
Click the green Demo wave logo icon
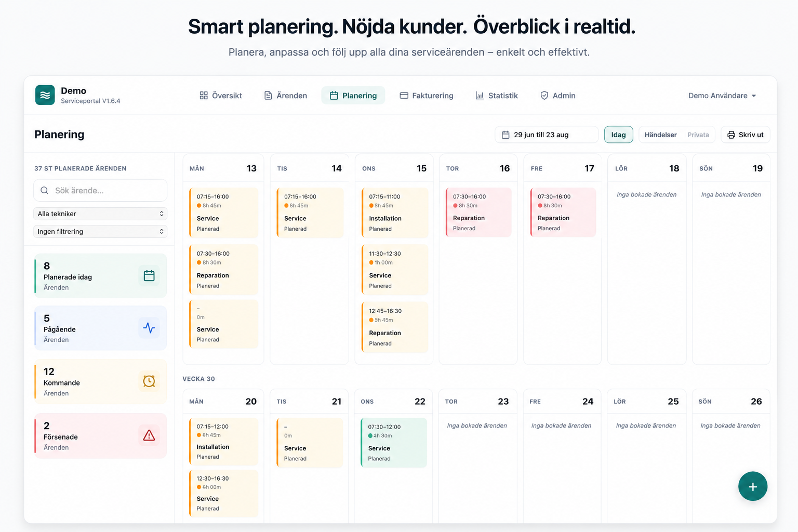(45, 95)
